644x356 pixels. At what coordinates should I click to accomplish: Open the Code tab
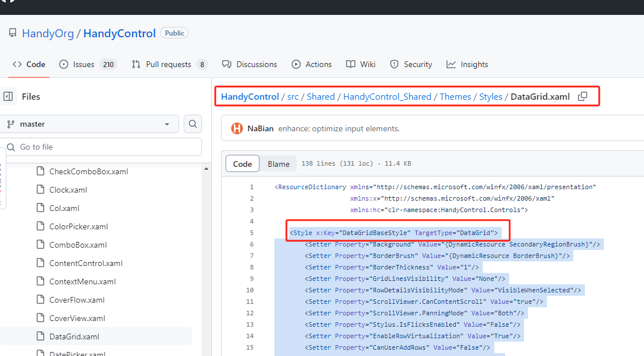click(x=29, y=64)
